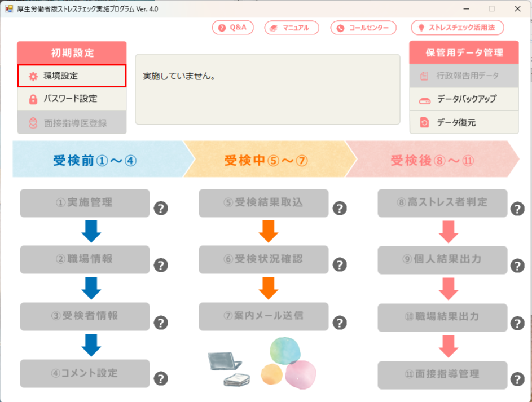Screen dimensions: 532x402
Task: Click question mark next to ④コメント設定
Action: (x=161, y=379)
